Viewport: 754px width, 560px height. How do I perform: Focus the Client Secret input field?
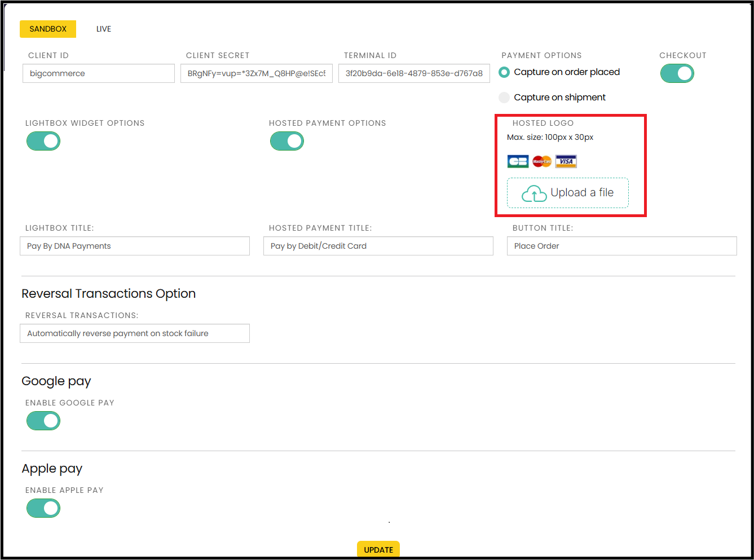click(257, 73)
